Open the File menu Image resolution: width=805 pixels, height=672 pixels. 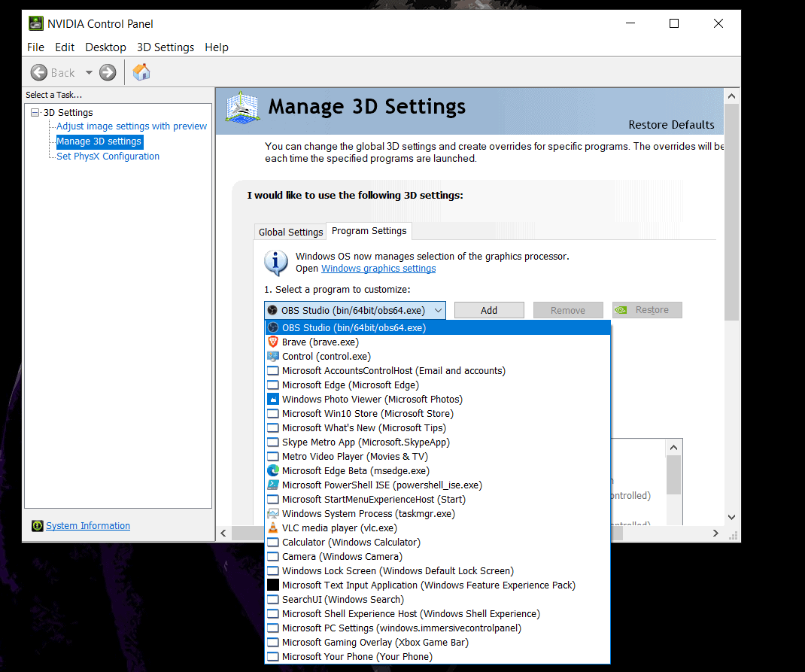tap(35, 47)
